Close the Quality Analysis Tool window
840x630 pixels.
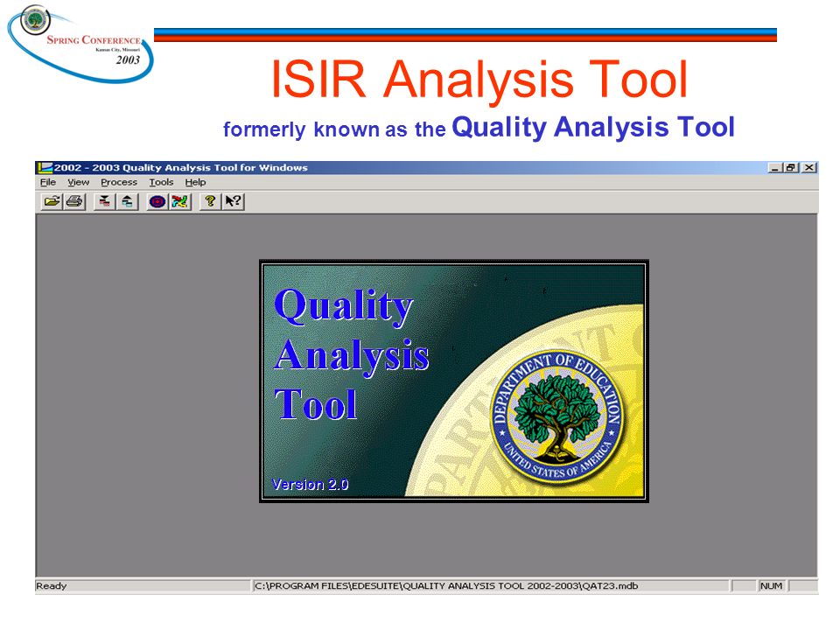[x=809, y=168]
